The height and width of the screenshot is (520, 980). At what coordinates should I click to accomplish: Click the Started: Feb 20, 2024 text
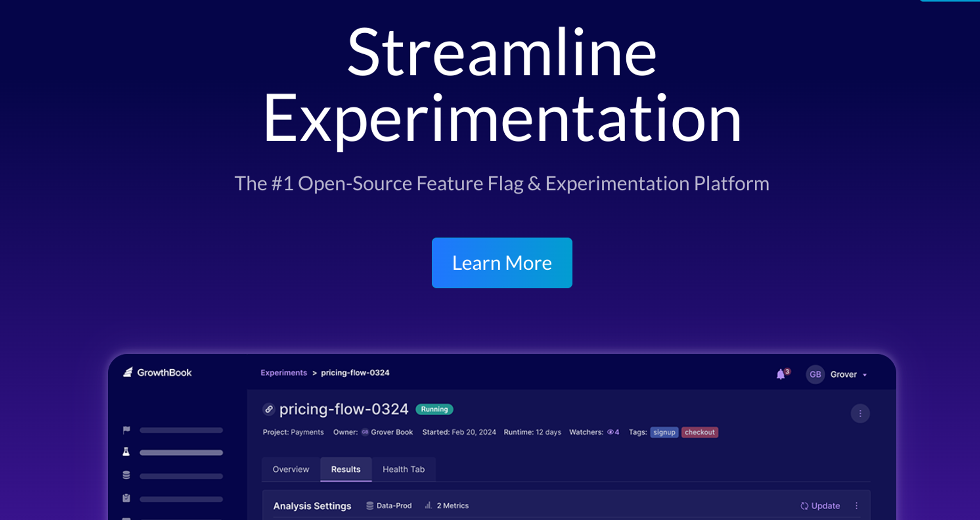(459, 432)
